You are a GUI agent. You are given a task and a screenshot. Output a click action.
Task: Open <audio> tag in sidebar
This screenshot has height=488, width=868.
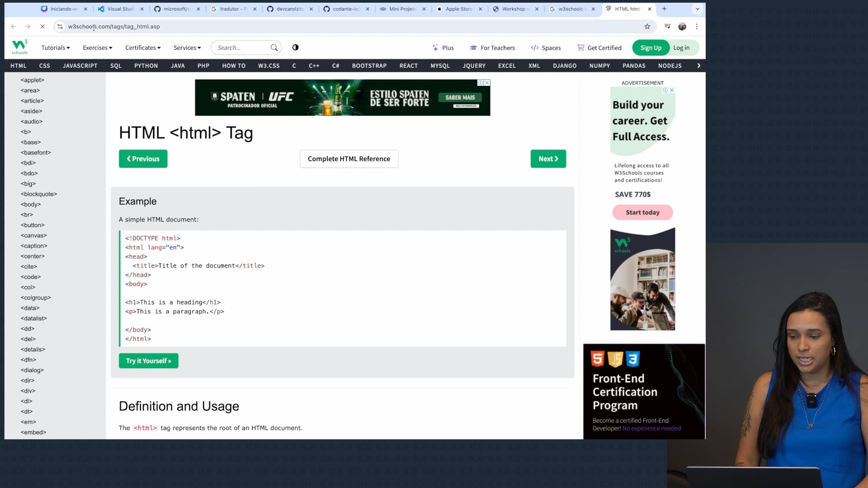click(31, 122)
